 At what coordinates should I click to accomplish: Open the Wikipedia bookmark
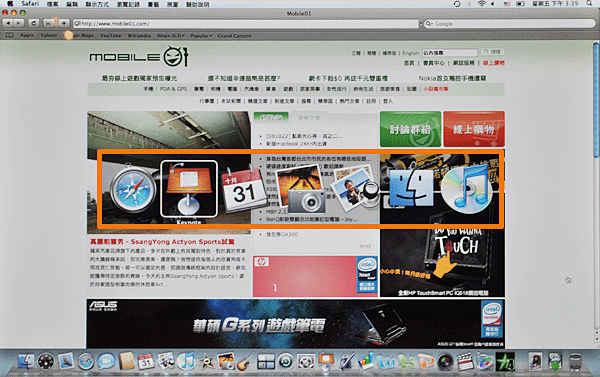tap(139, 36)
